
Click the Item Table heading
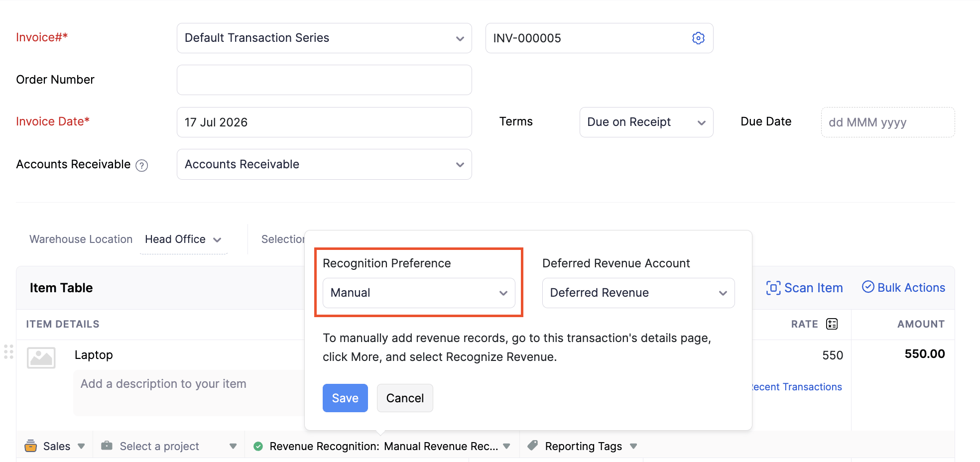click(x=61, y=288)
